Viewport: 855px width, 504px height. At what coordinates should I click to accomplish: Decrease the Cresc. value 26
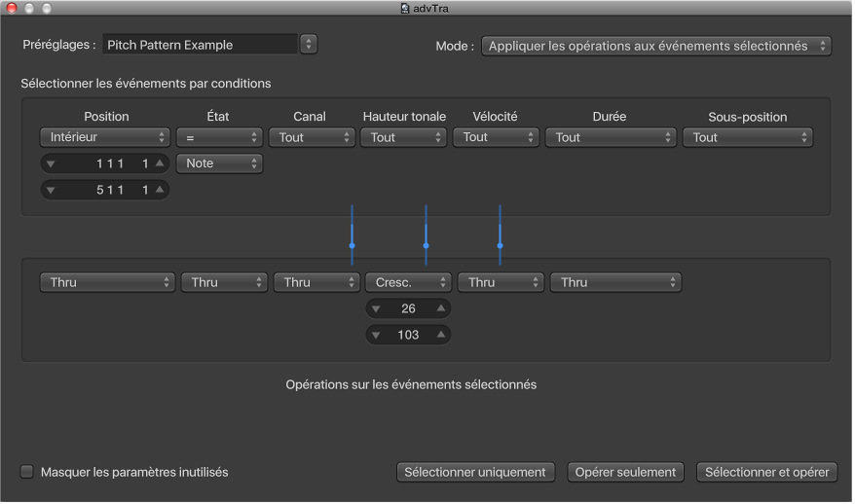[376, 308]
